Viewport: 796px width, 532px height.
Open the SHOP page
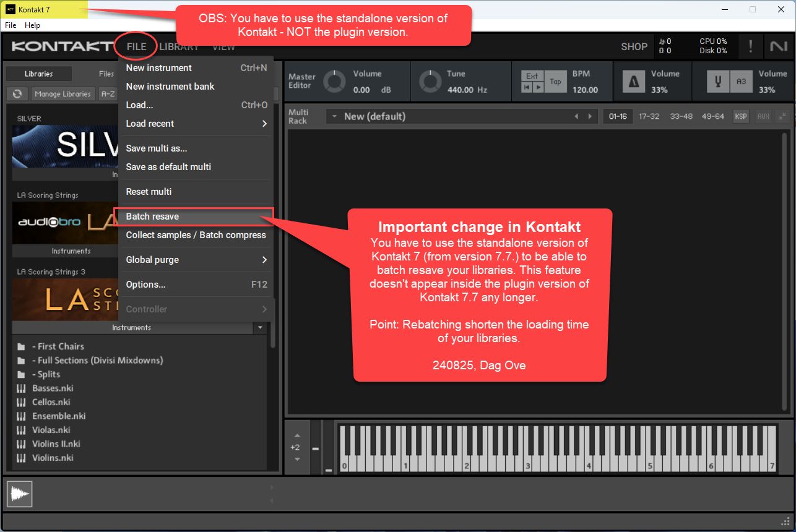(x=634, y=46)
